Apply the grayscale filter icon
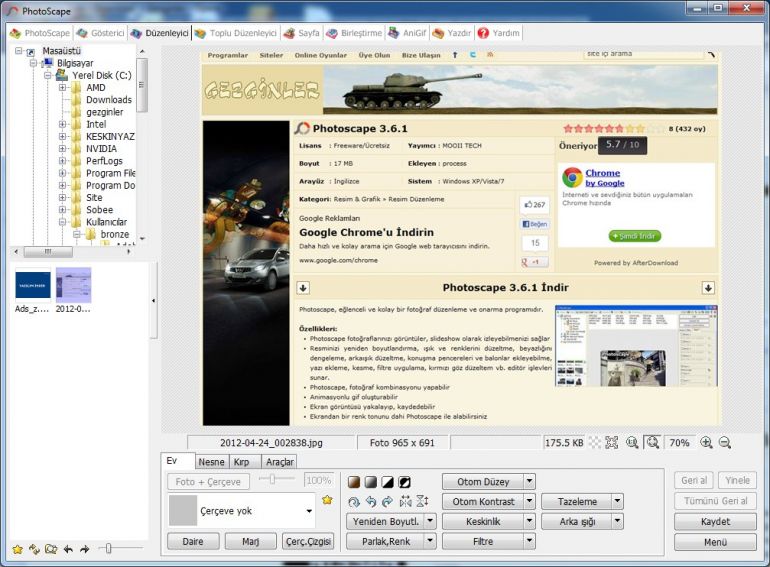 (x=371, y=482)
